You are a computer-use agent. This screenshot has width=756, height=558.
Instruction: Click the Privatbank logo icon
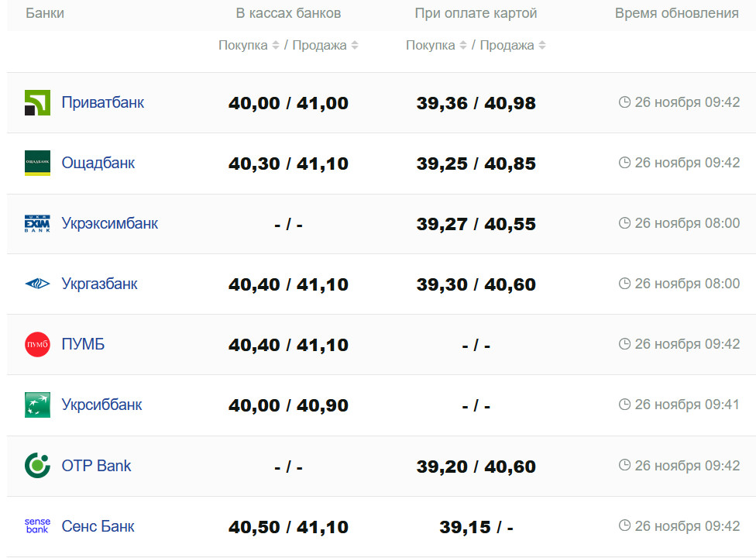click(x=37, y=103)
